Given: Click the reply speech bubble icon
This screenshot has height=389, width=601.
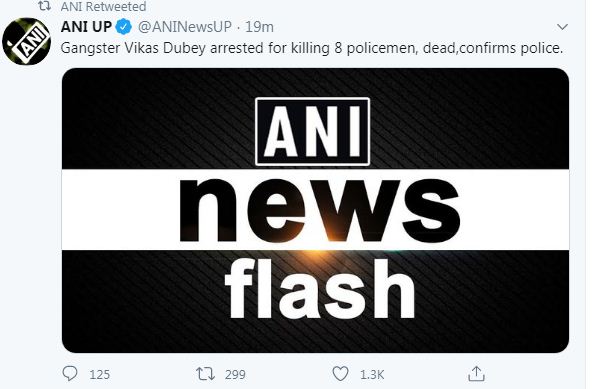Looking at the screenshot, I should (70, 373).
